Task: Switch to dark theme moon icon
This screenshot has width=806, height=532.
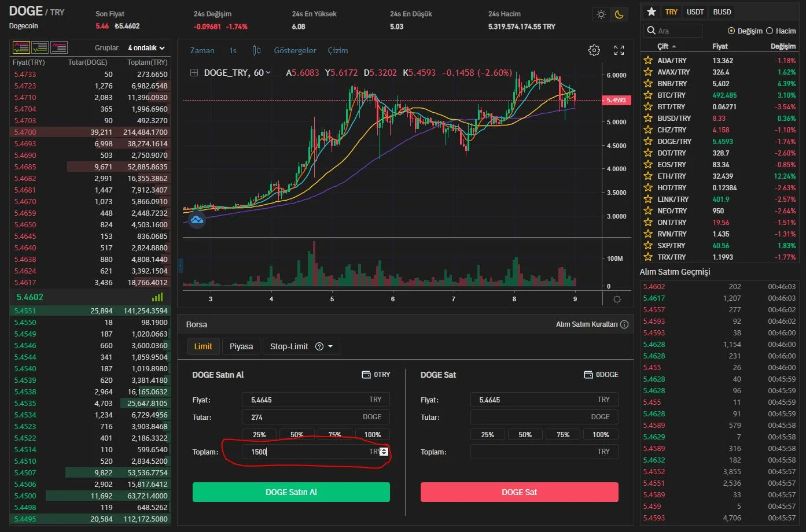Action: tap(619, 14)
